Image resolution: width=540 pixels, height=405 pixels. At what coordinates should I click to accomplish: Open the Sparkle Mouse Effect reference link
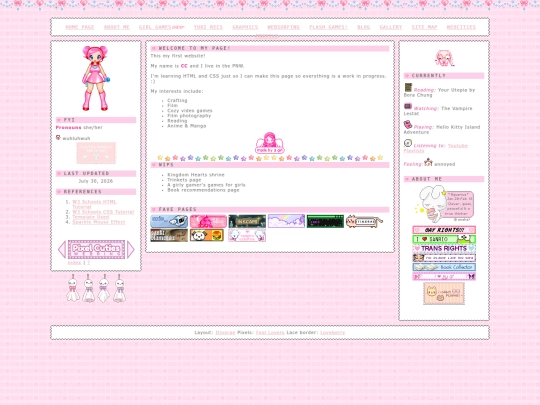(99, 222)
